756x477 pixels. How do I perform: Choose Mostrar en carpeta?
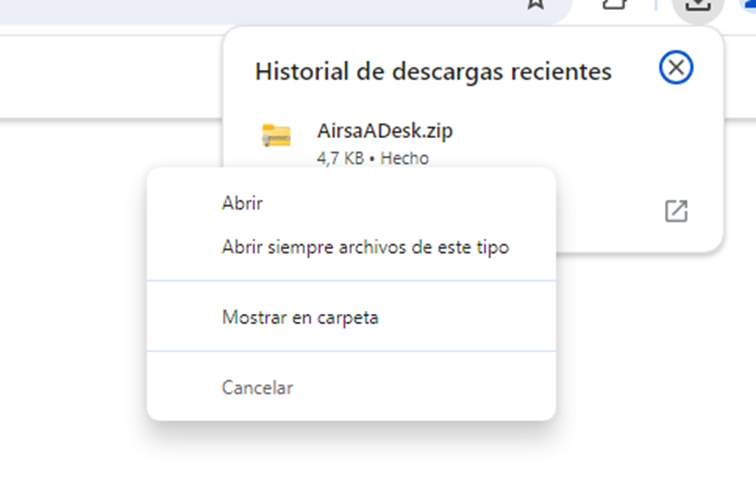(351, 317)
